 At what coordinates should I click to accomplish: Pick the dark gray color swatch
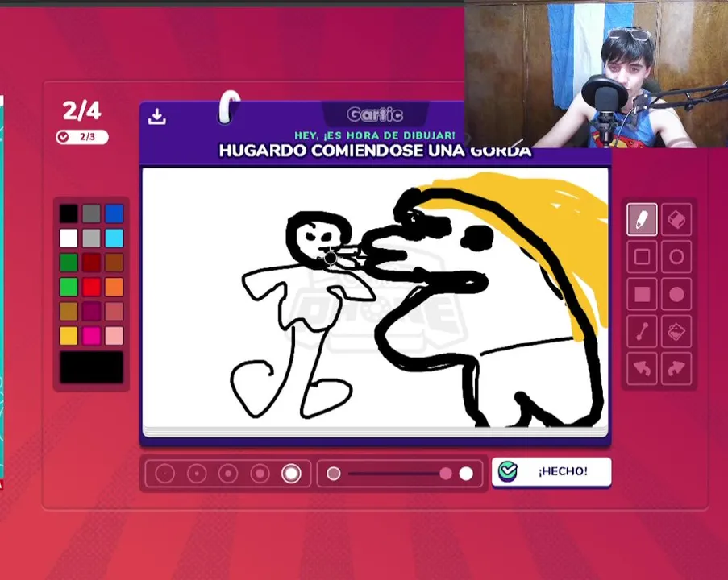[91, 214]
